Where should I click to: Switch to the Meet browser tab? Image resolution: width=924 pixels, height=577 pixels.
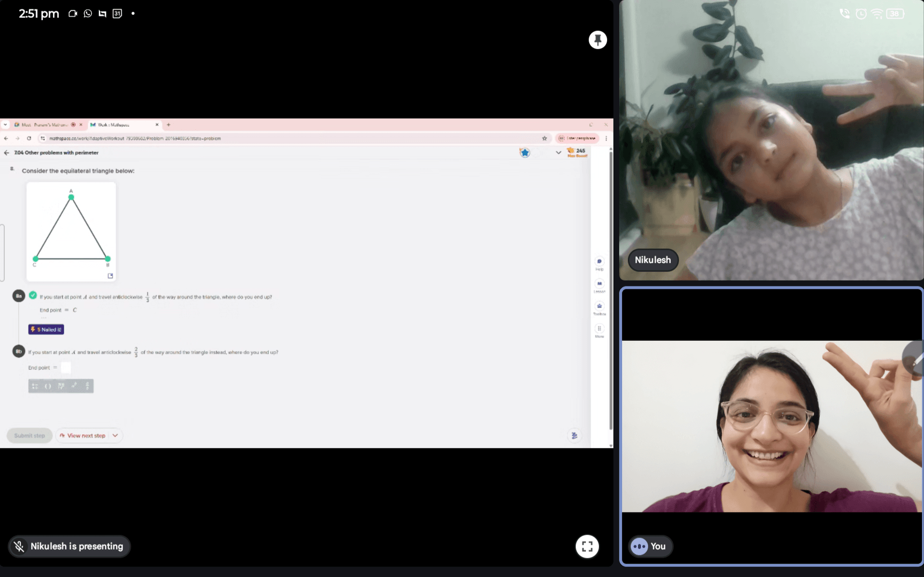44,125
